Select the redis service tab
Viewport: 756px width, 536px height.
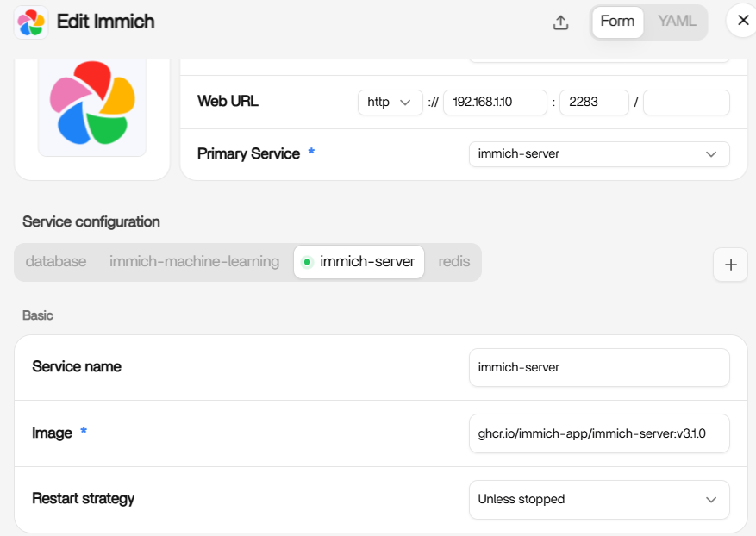[x=453, y=262]
